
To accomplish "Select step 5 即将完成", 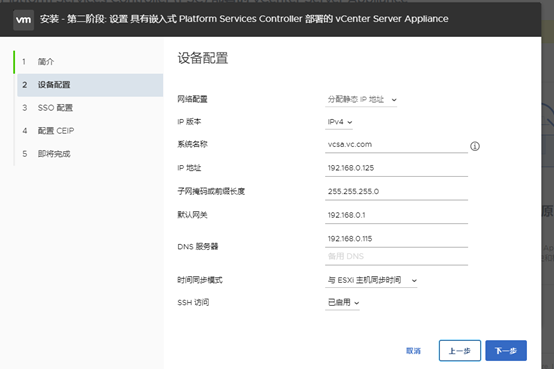I will (x=90, y=154).
